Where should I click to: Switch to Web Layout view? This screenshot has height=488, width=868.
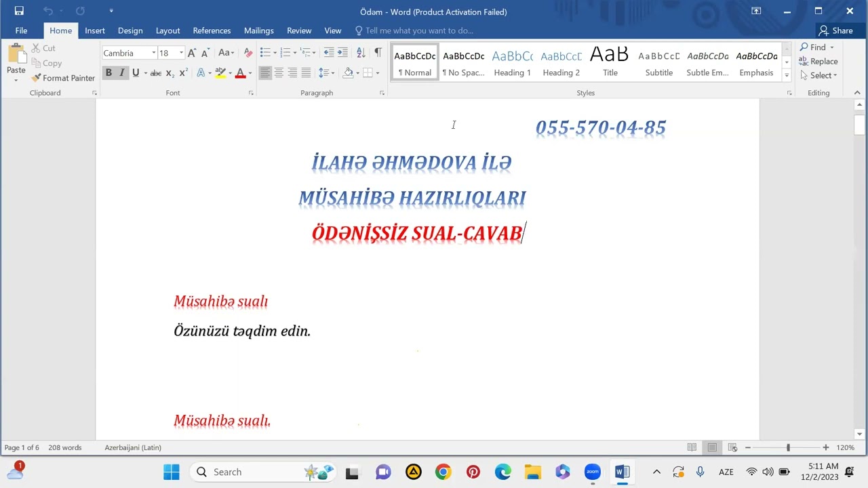tap(732, 447)
